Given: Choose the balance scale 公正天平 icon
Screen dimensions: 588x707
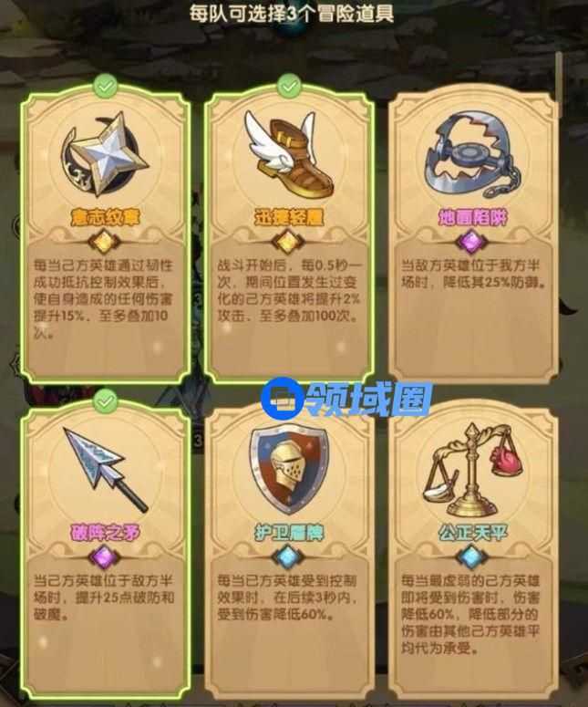Looking at the screenshot, I should [x=471, y=470].
